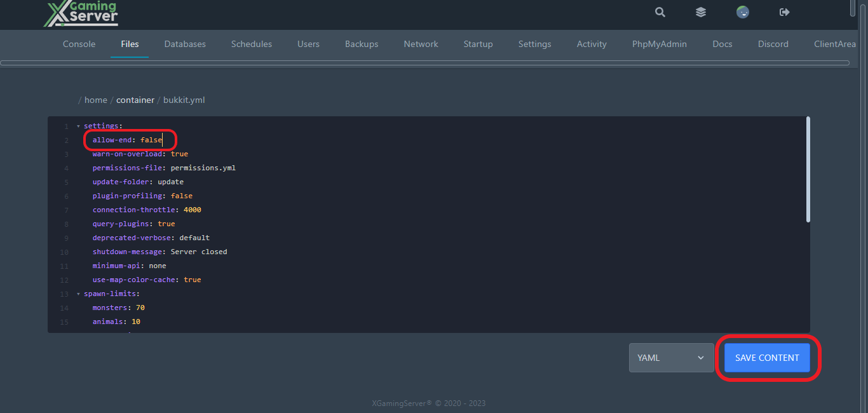Open the Databases tab
The image size is (868, 413).
(185, 44)
